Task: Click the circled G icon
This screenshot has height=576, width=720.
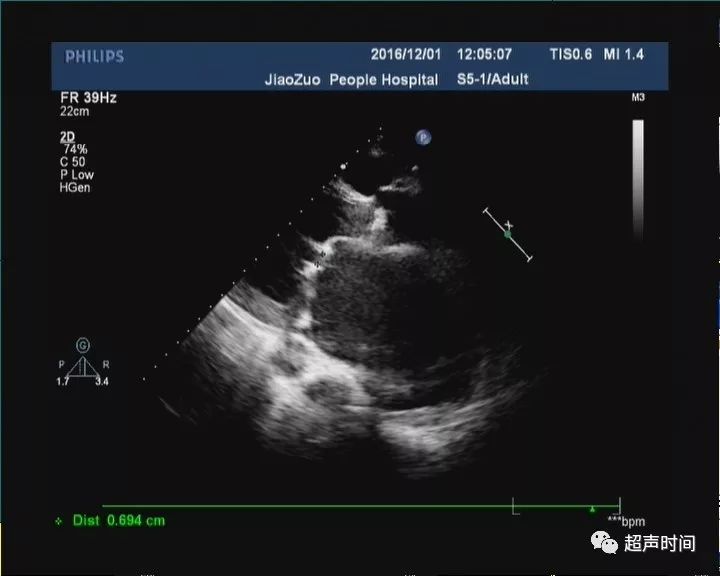Action: (x=83, y=345)
